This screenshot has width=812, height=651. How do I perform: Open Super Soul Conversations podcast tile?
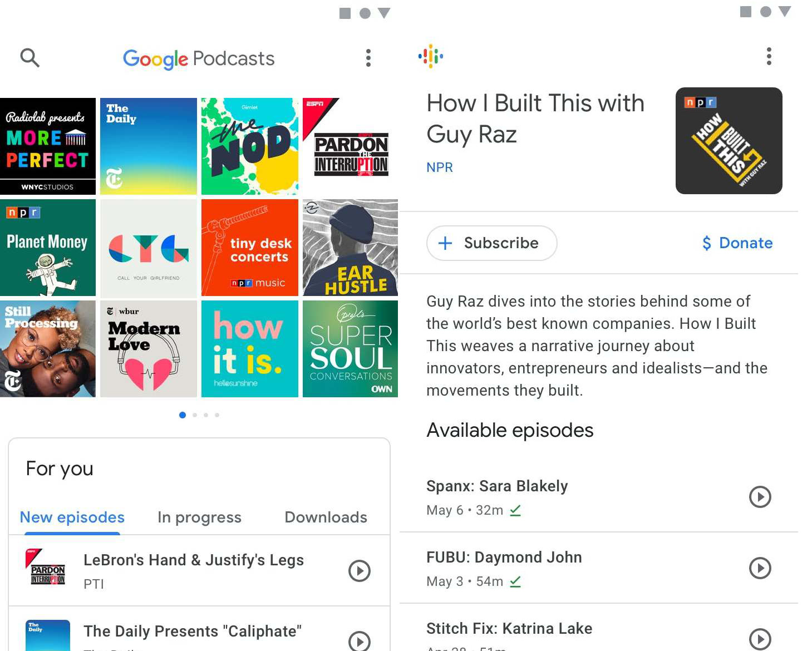(x=351, y=349)
